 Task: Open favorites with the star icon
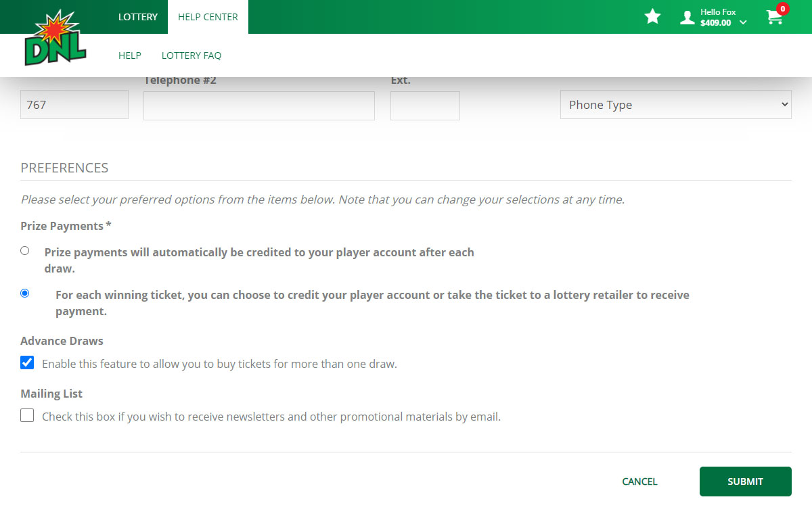click(x=652, y=17)
